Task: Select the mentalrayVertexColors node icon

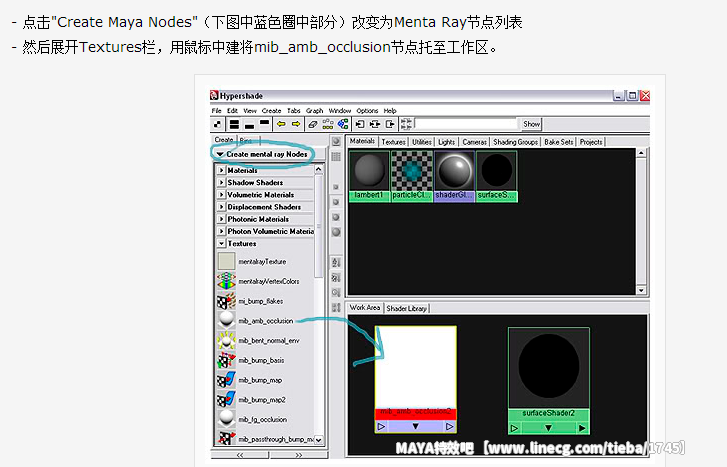Action: pos(226,281)
